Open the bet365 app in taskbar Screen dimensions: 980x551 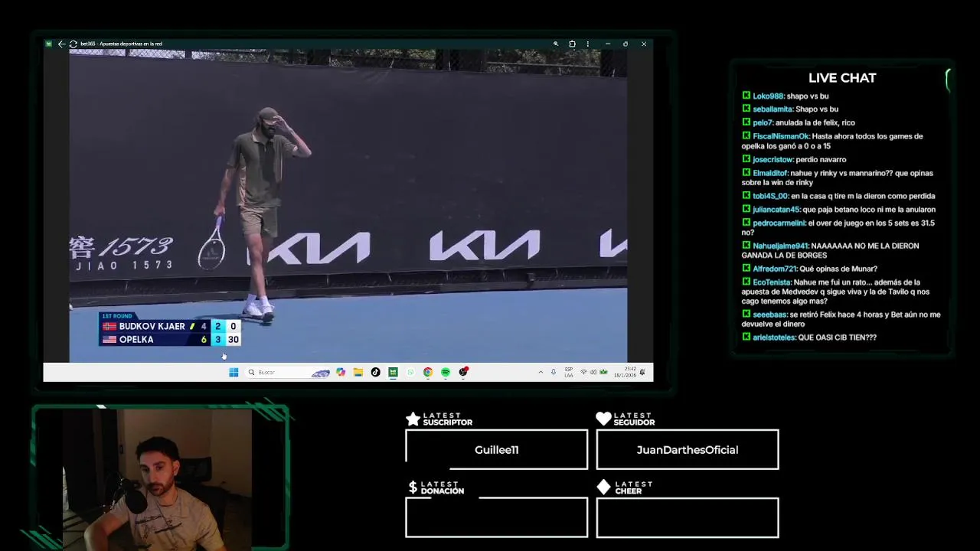point(393,372)
